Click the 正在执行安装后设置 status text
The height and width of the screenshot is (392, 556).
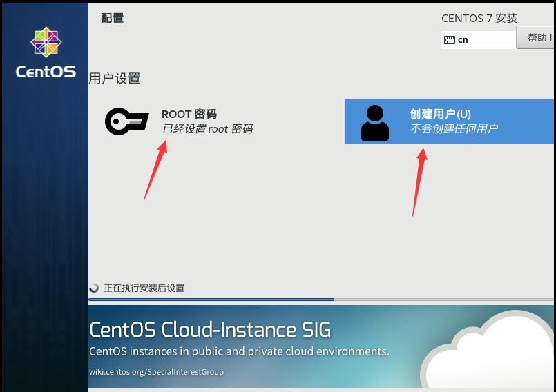[x=144, y=288]
